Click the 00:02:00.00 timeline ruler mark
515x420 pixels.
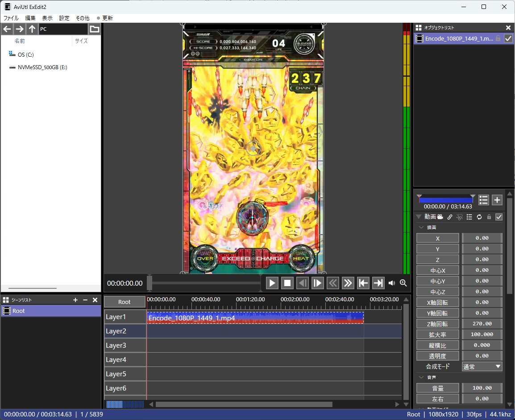tap(295, 299)
